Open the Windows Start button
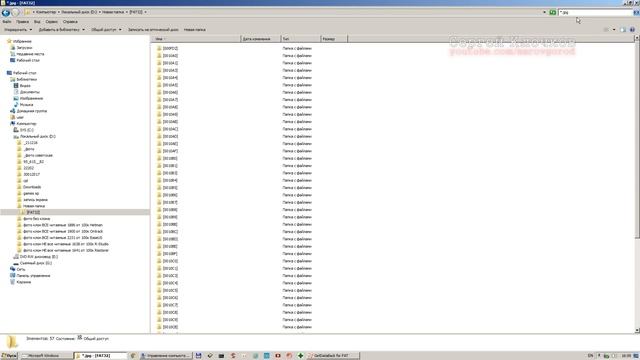The width and height of the screenshot is (640, 360). 9,356
